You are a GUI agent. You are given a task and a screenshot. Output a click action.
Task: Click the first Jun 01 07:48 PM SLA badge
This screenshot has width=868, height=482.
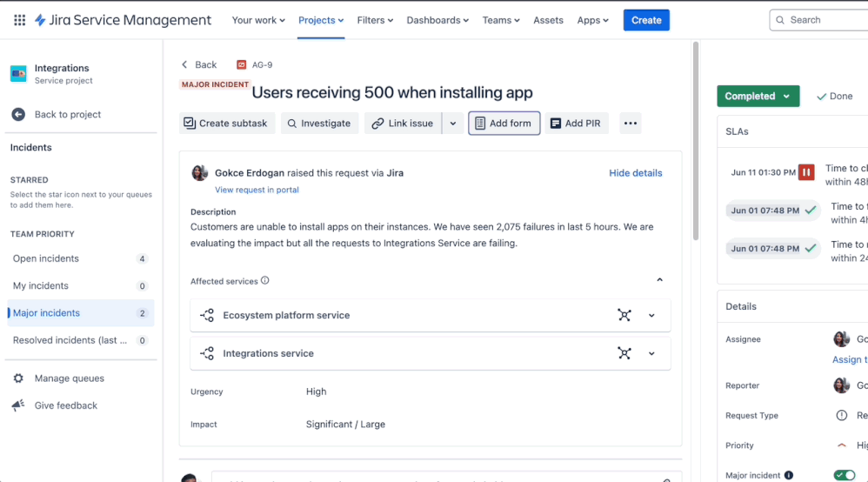(x=773, y=211)
